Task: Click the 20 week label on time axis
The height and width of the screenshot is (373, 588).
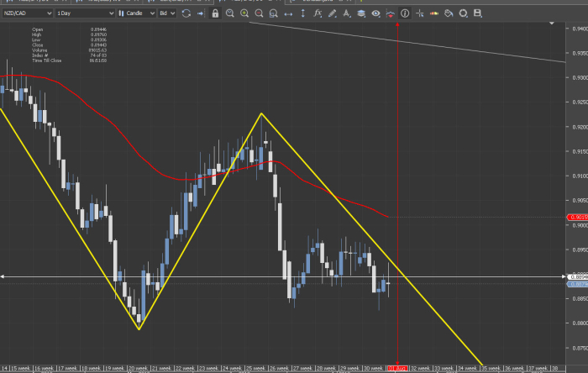Action: pos(138,369)
